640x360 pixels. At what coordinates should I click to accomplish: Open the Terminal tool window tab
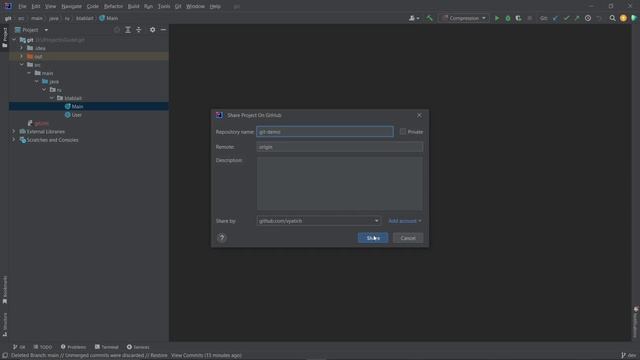[x=107, y=347]
